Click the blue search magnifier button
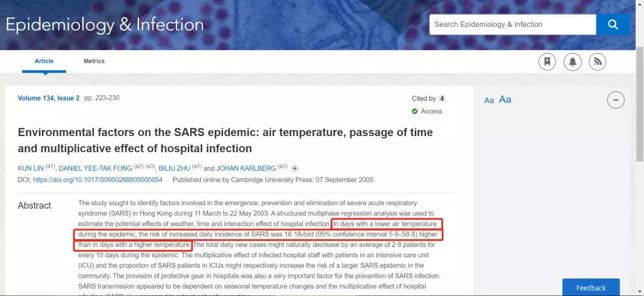644x296 pixels. (x=613, y=24)
